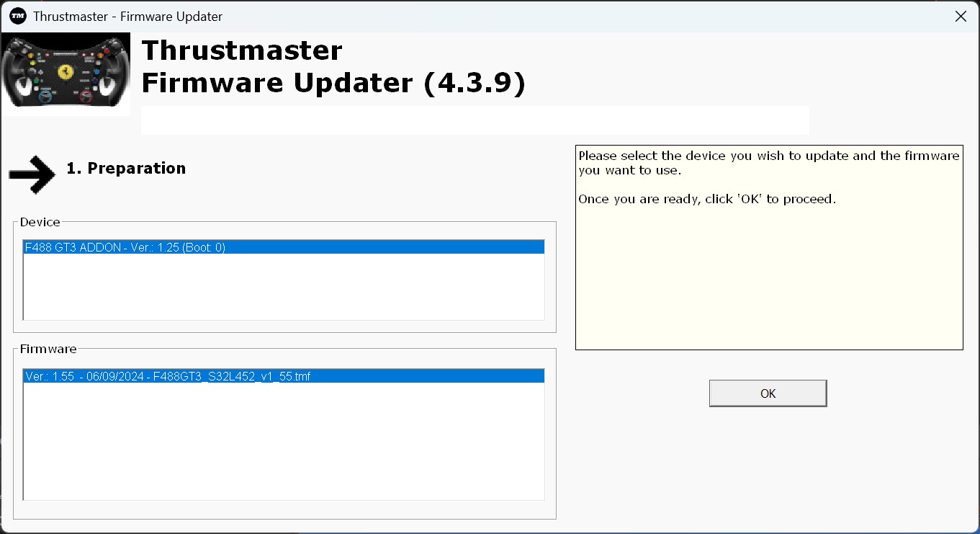Click the 'Firmware Updater (4.3.9)' heading
This screenshot has height=534, width=980.
(333, 84)
